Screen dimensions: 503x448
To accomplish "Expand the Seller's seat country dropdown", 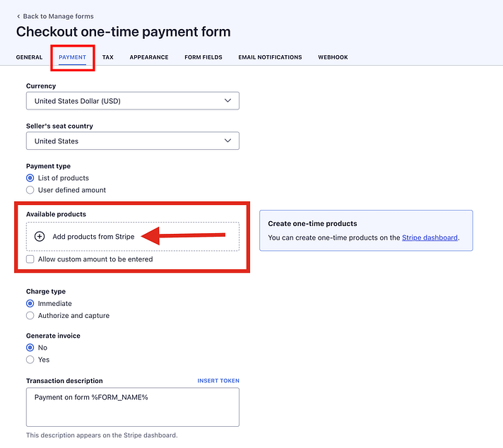I will (x=132, y=141).
